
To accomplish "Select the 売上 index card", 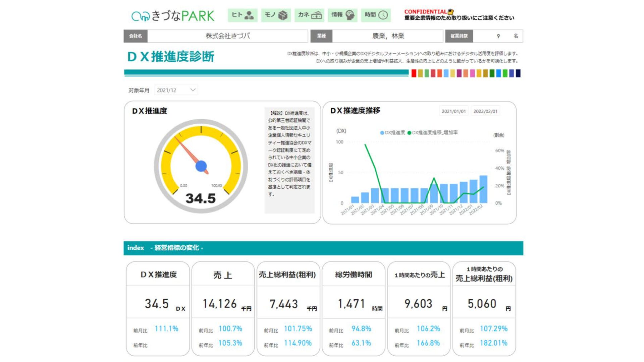I will pyautogui.click(x=223, y=308).
